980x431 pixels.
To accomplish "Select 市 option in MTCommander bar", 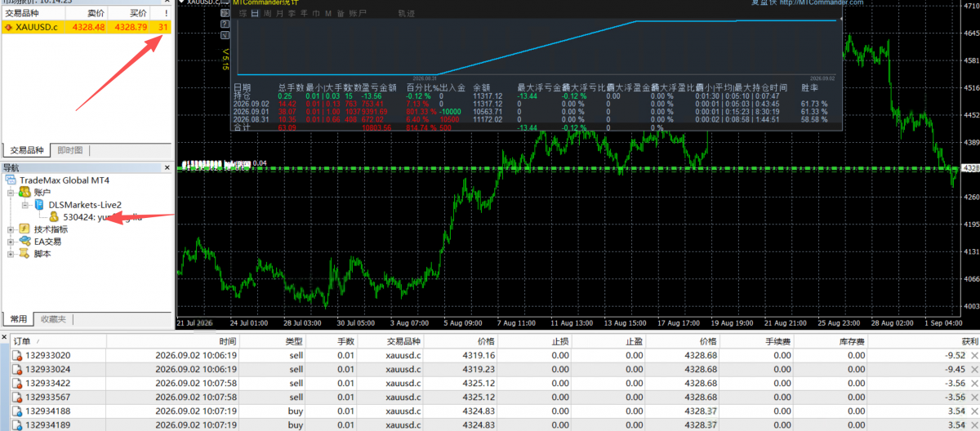I will point(316,15).
